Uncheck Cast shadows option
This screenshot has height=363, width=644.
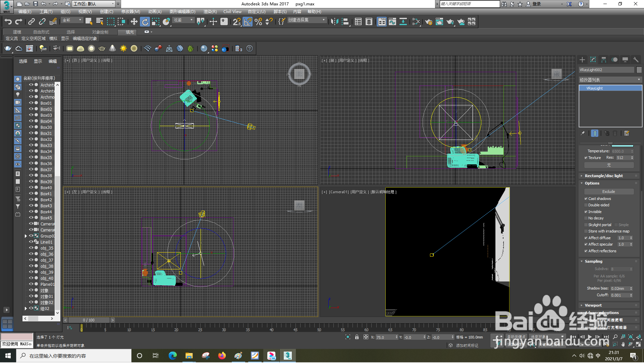(586, 199)
